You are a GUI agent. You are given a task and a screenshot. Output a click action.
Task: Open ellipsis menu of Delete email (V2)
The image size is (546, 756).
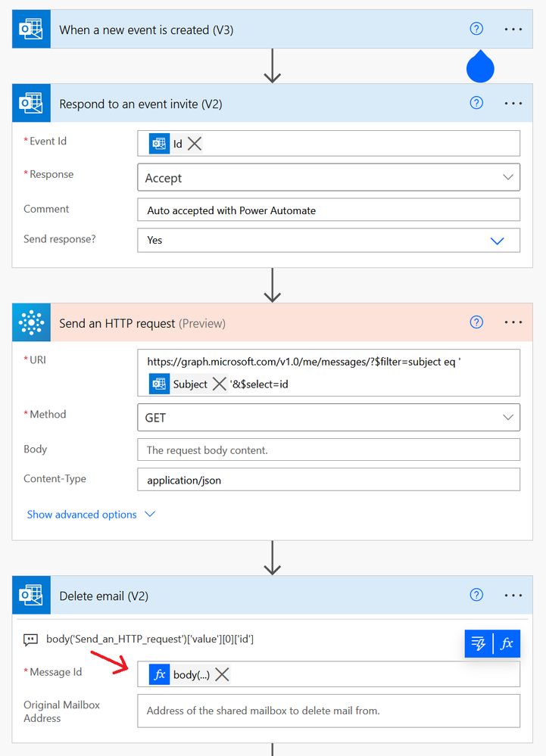coord(513,596)
